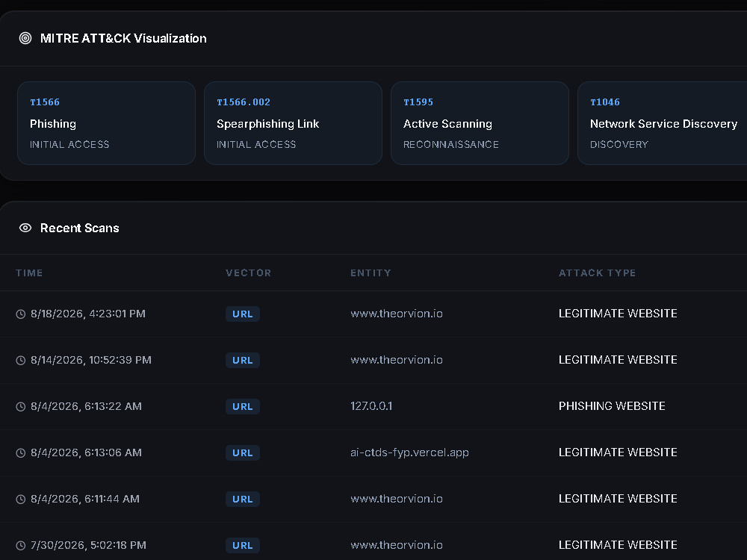Click URL badge in 6:11:44 AM row

point(243,499)
